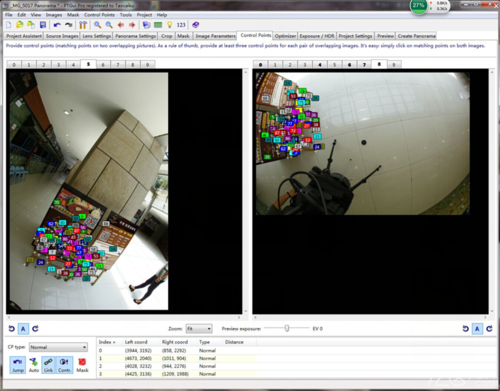Open the Control Points menu
This screenshot has width=500, height=391.
click(x=99, y=15)
